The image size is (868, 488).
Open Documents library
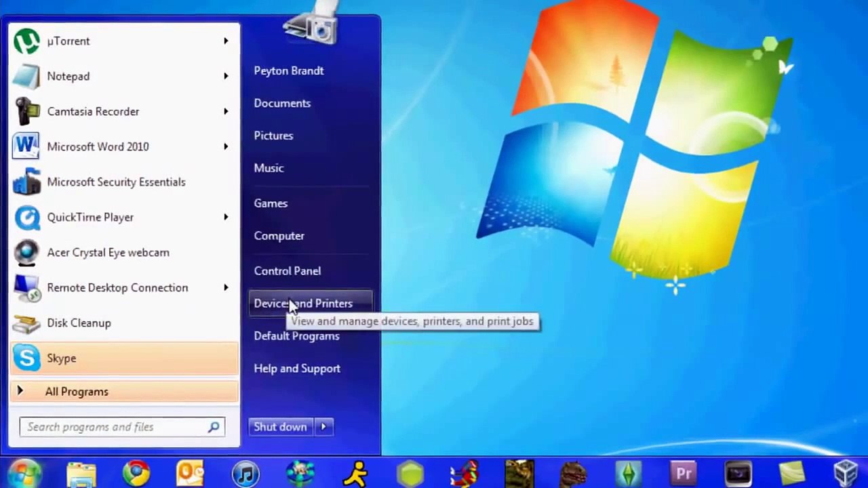282,104
